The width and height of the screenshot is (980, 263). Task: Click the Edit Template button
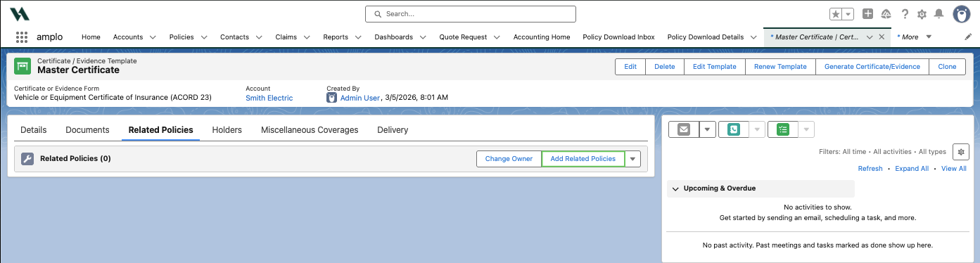pyautogui.click(x=715, y=66)
